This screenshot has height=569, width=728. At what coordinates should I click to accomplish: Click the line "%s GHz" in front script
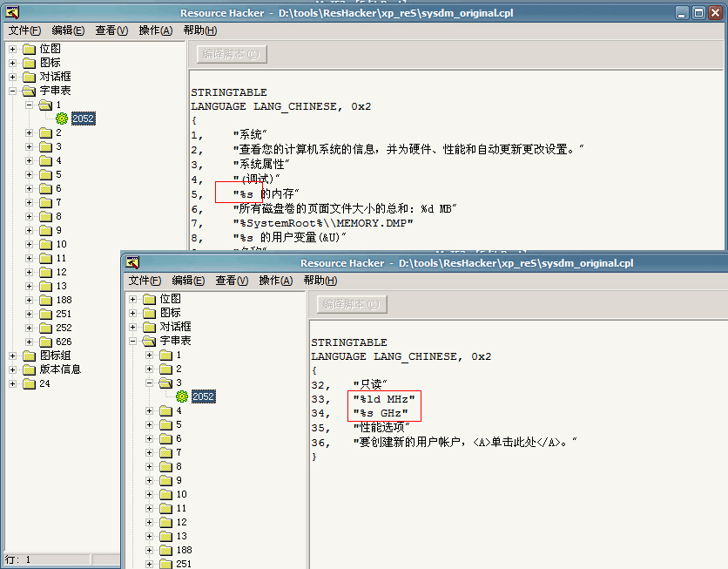[x=381, y=413]
